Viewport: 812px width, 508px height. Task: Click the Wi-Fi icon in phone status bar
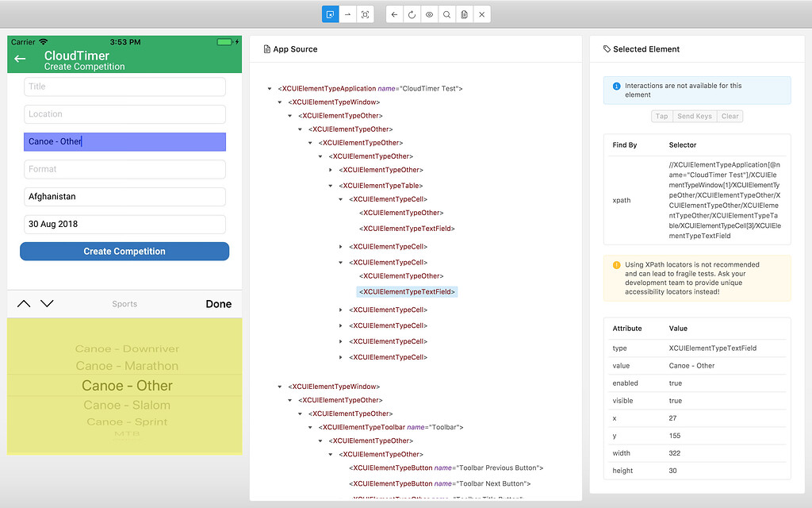(44, 42)
